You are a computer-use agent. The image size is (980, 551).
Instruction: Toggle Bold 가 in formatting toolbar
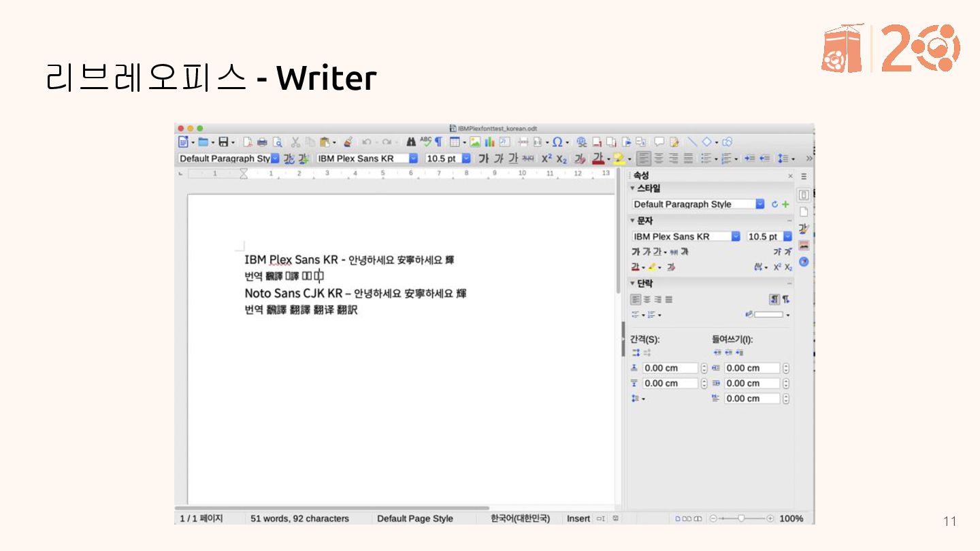coord(483,158)
